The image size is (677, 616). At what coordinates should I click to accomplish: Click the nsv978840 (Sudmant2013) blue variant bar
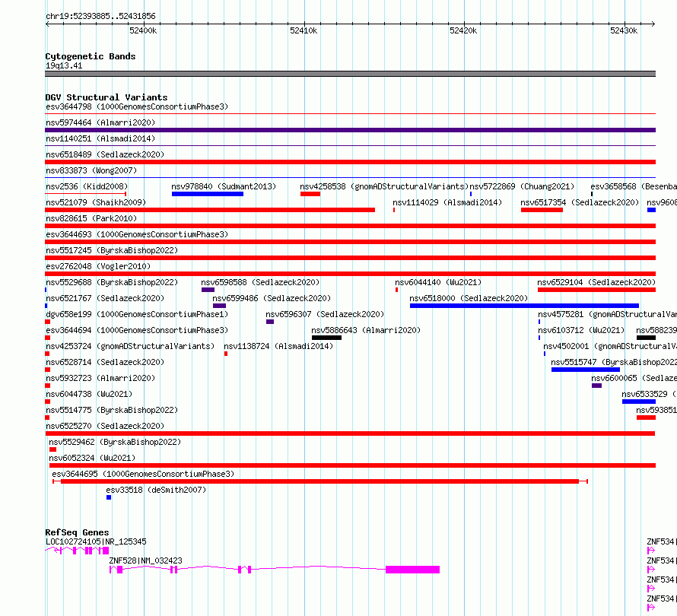pyautogui.click(x=207, y=194)
